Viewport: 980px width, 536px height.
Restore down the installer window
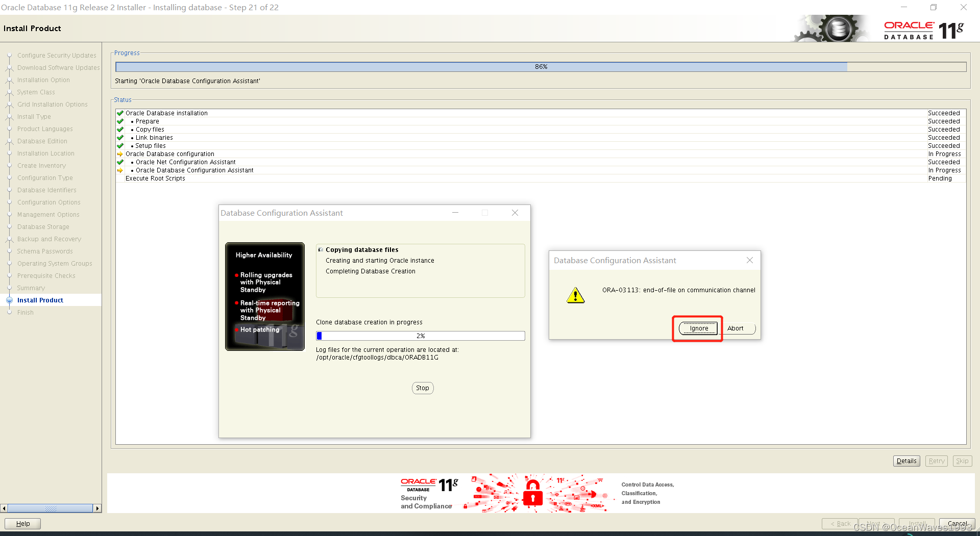(934, 7)
